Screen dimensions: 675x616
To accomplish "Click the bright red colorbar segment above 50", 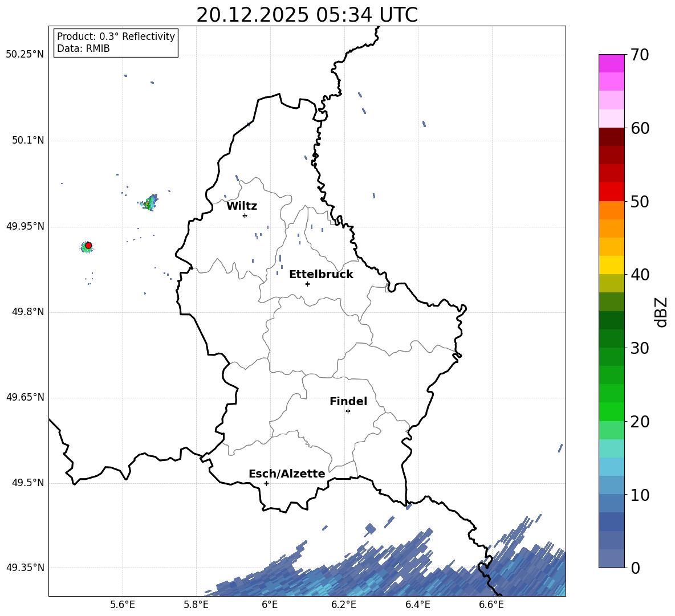I will (611, 192).
